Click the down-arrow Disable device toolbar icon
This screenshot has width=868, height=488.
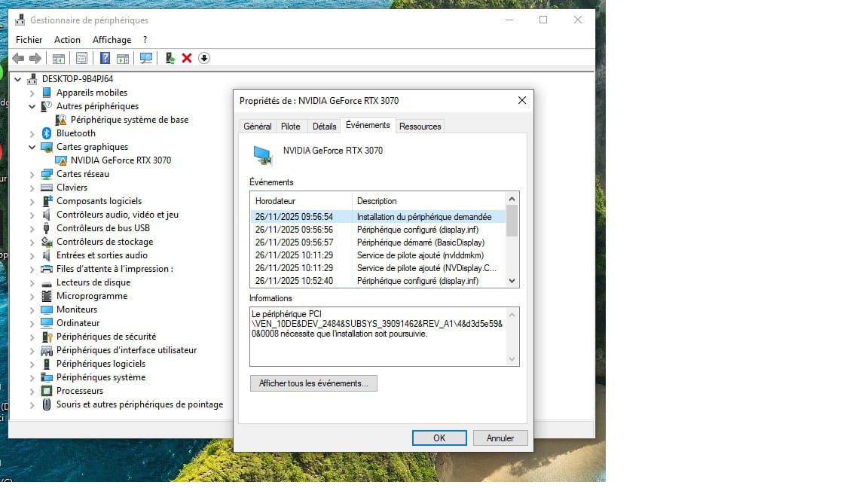pos(204,58)
